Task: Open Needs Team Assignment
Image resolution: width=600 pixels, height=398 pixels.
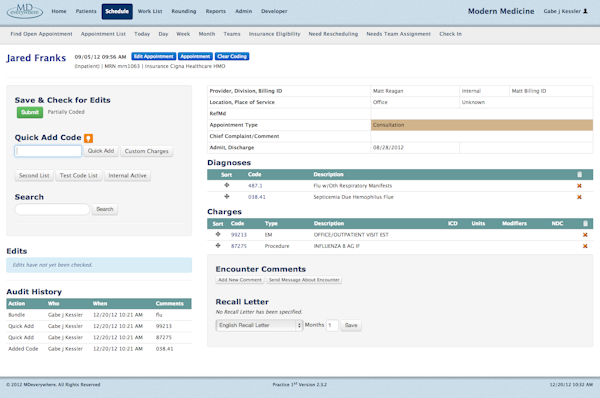Action: 398,34
